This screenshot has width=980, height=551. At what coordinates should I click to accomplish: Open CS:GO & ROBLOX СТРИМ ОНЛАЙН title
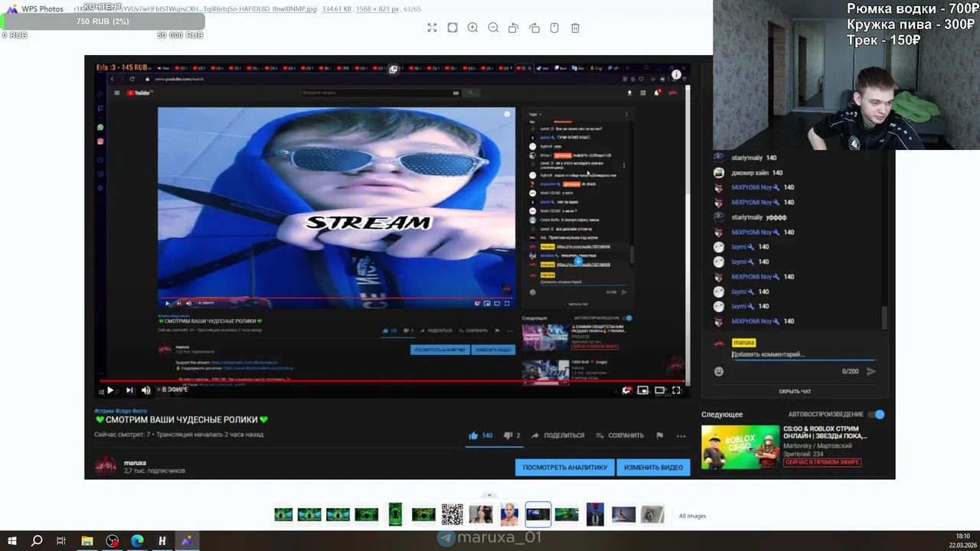click(x=825, y=432)
